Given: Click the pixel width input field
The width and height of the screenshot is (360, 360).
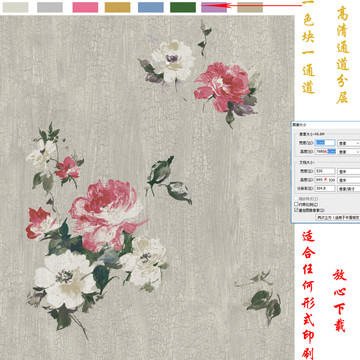Looking at the screenshot, I should (x=325, y=143).
